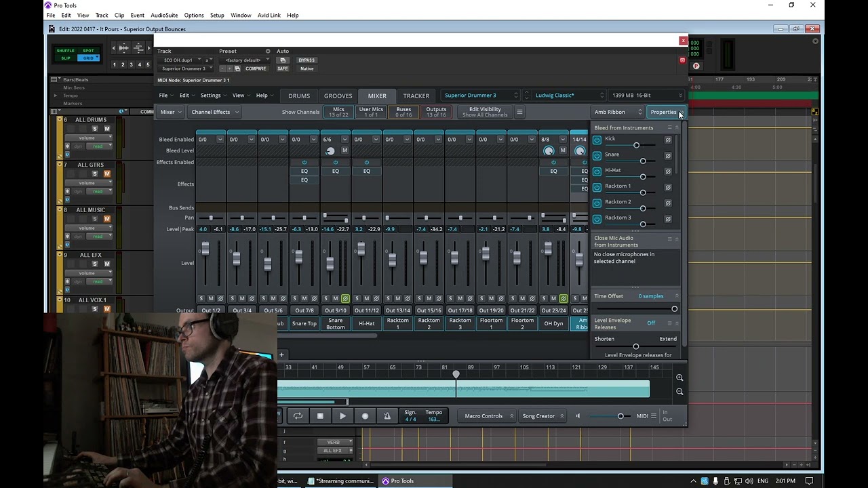Click the Record button in the transport

[365, 416]
